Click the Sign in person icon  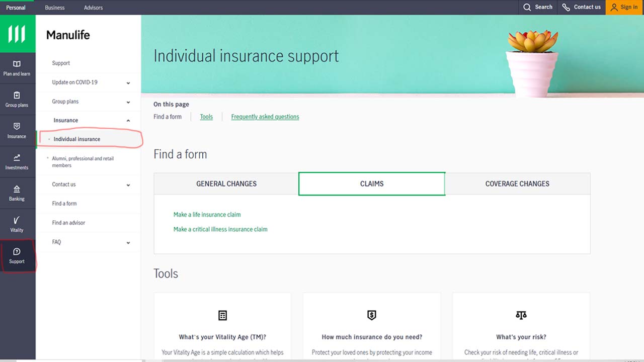[614, 7]
